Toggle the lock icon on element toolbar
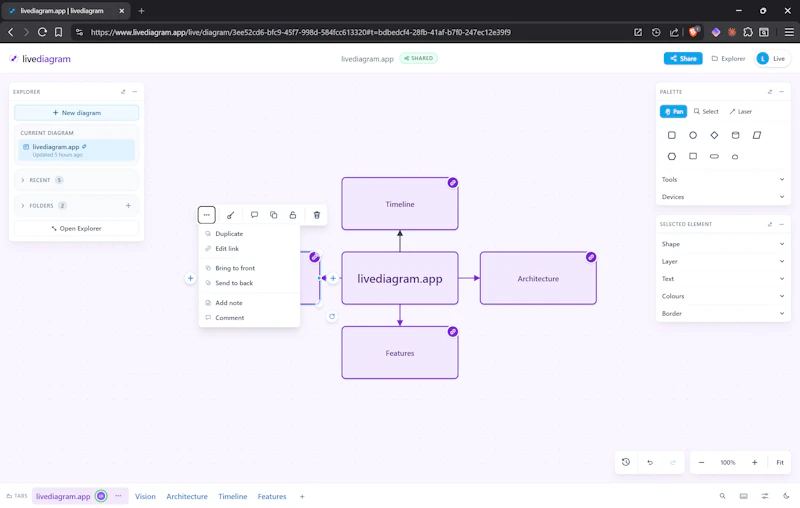Image resolution: width=800 pixels, height=508 pixels. 293,215
